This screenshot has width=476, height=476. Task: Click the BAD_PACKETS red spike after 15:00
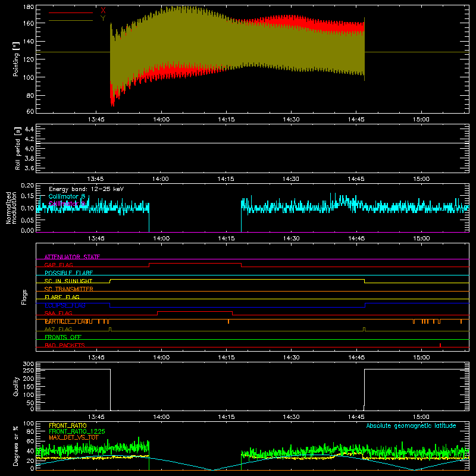click(440, 345)
